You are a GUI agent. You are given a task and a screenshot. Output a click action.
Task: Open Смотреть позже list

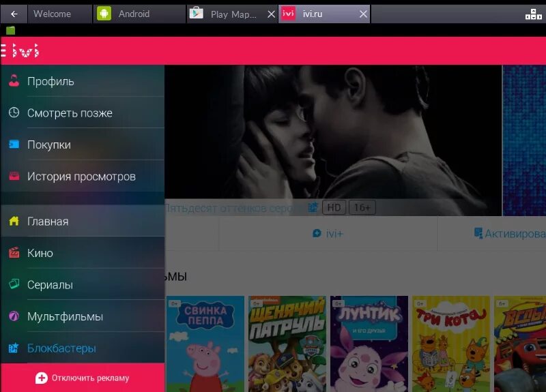point(82,112)
